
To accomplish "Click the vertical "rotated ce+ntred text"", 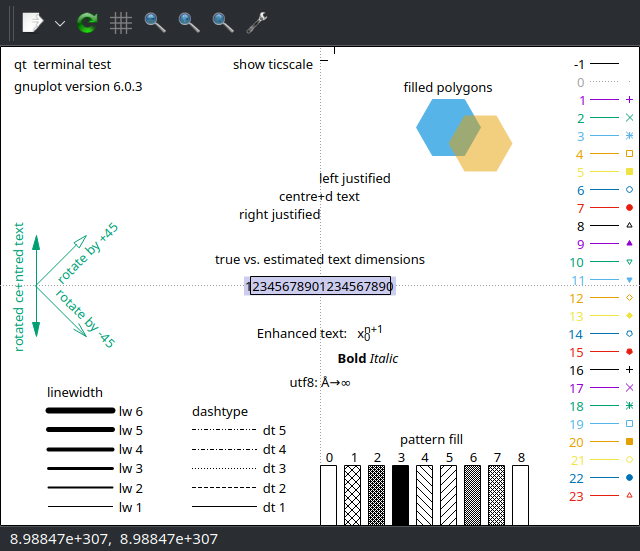I will [19, 287].
